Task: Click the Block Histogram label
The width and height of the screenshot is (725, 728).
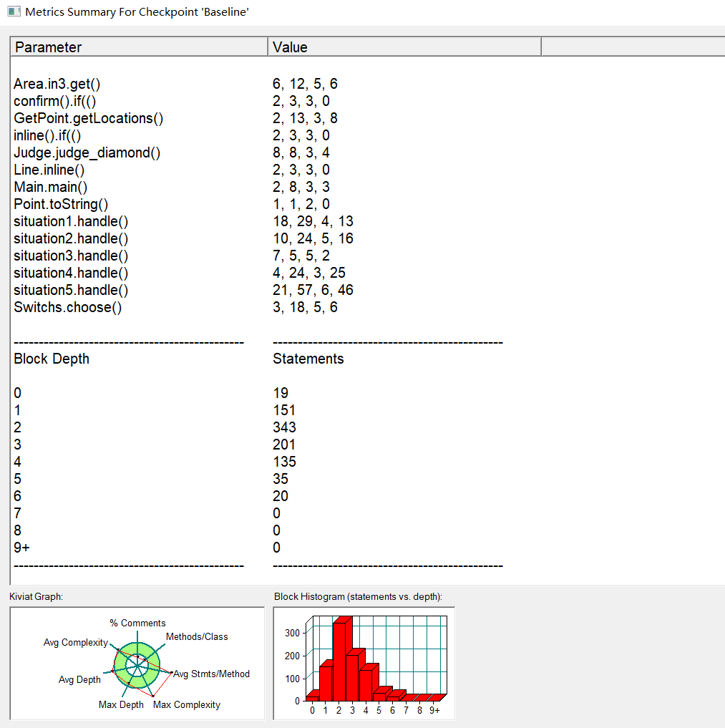Action: click(x=358, y=596)
